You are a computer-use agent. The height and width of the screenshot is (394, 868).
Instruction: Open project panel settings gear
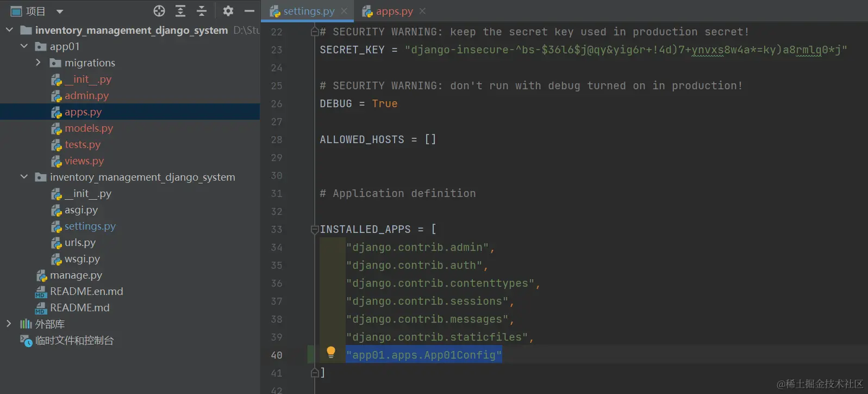228,11
